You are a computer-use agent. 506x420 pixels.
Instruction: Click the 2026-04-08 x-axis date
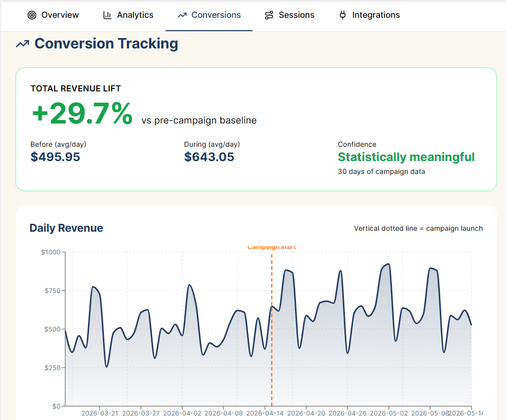224,413
